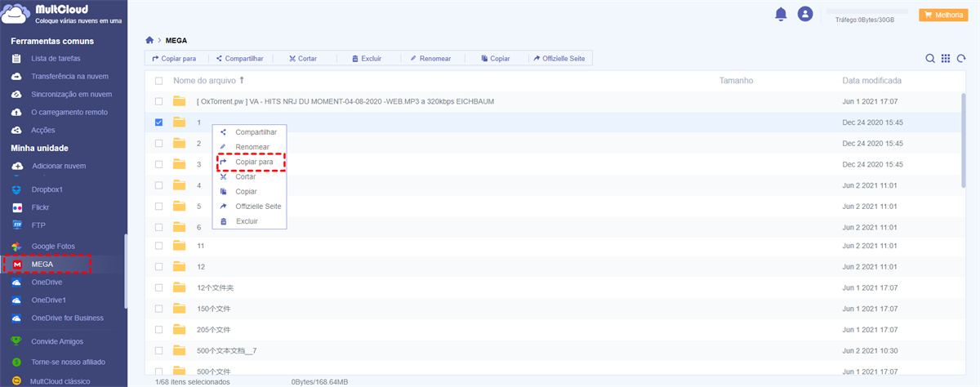Click Convide Amigos item

click(x=57, y=341)
